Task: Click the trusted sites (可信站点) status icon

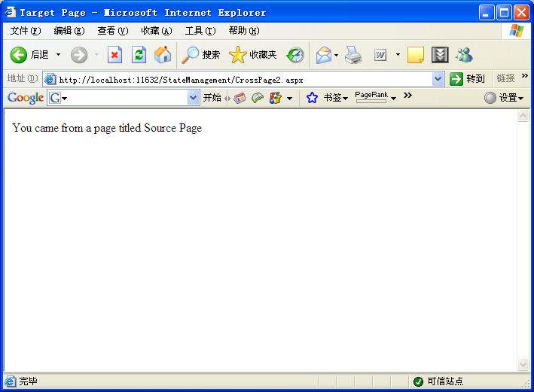Action: (418, 381)
